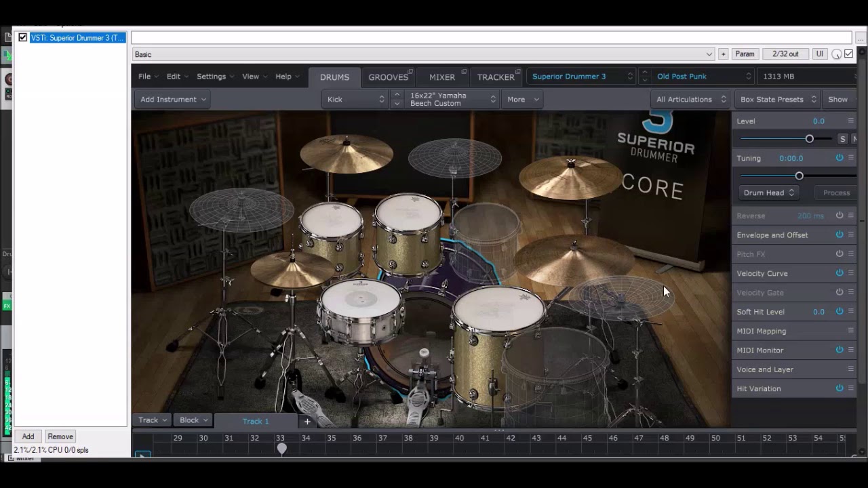Open the Settings menu

[215, 77]
